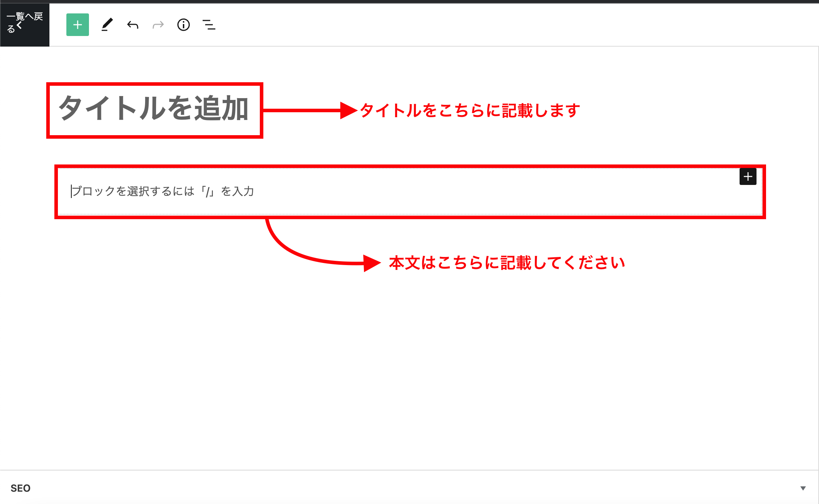819x504 pixels.
Task: Click empty space right of paragraph placeholder text
Action: [x=494, y=191]
